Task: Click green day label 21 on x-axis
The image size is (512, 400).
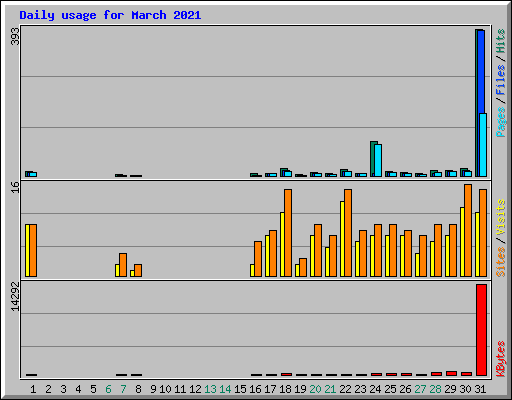Action: [x=330, y=389]
